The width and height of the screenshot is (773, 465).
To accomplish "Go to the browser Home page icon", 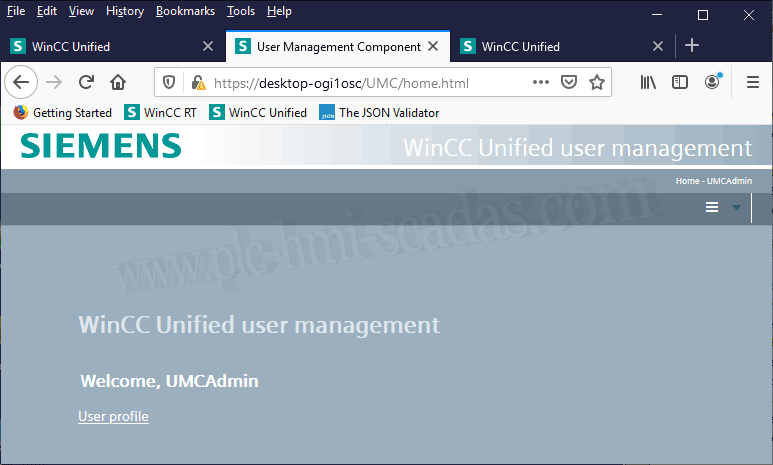I will 117,82.
